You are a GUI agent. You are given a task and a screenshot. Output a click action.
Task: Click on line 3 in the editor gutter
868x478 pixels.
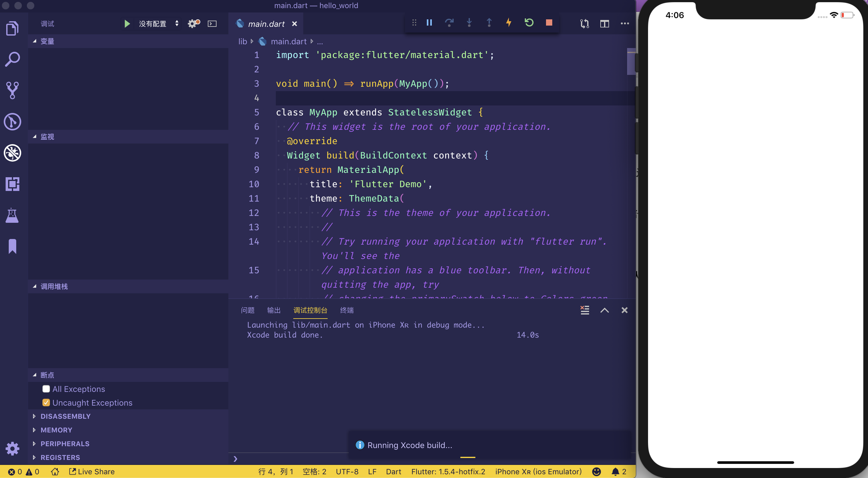[x=256, y=83]
